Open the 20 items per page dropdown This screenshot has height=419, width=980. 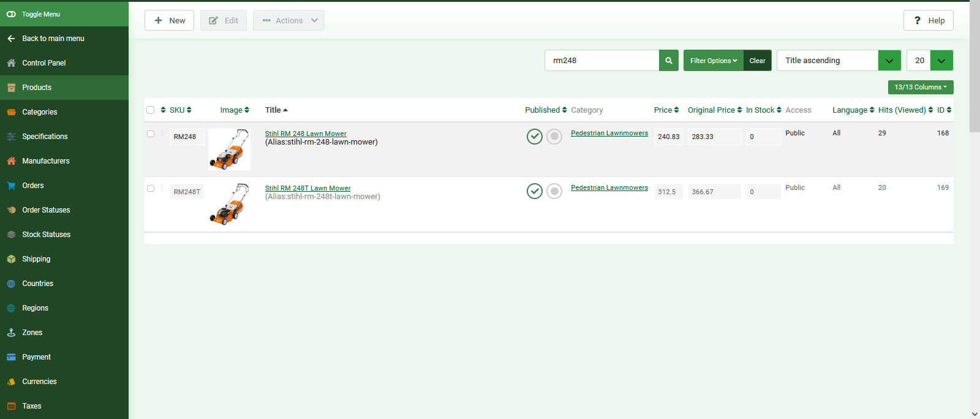coord(930,61)
